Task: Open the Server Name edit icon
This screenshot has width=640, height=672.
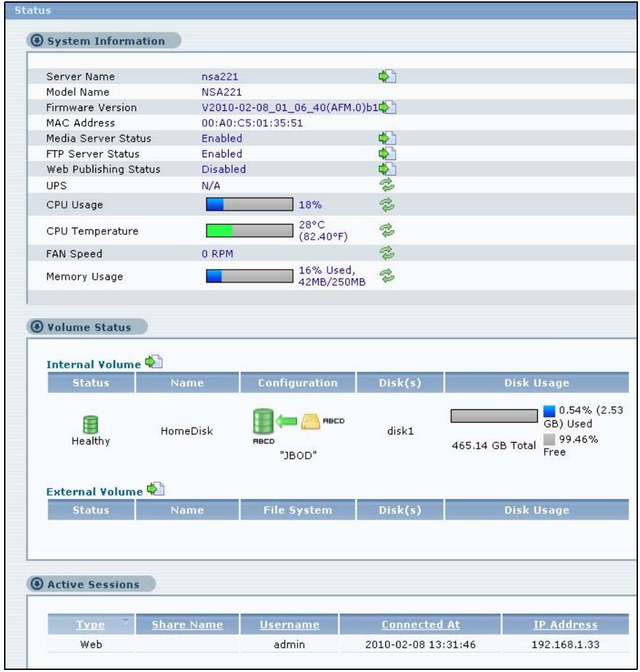Action: tap(387, 76)
